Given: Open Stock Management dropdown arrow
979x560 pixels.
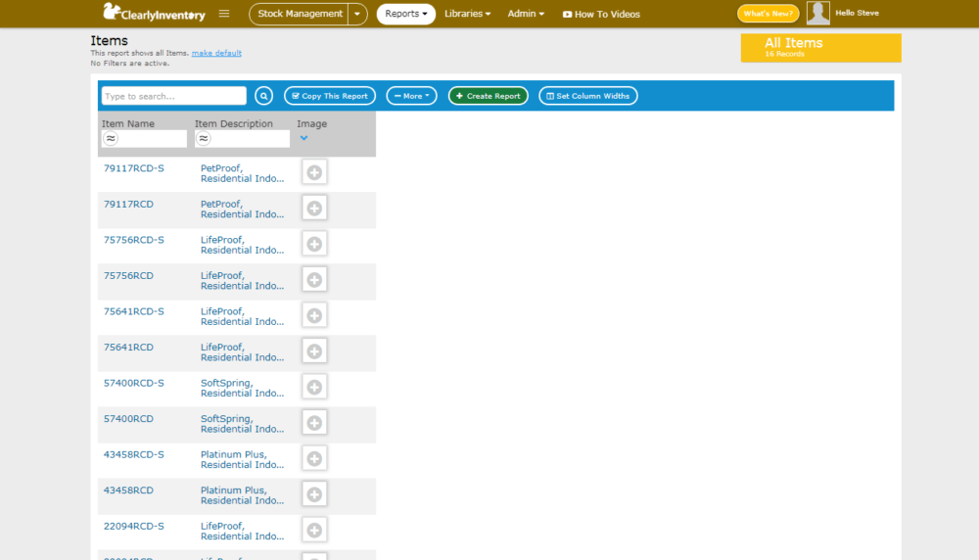Looking at the screenshot, I should 357,14.
